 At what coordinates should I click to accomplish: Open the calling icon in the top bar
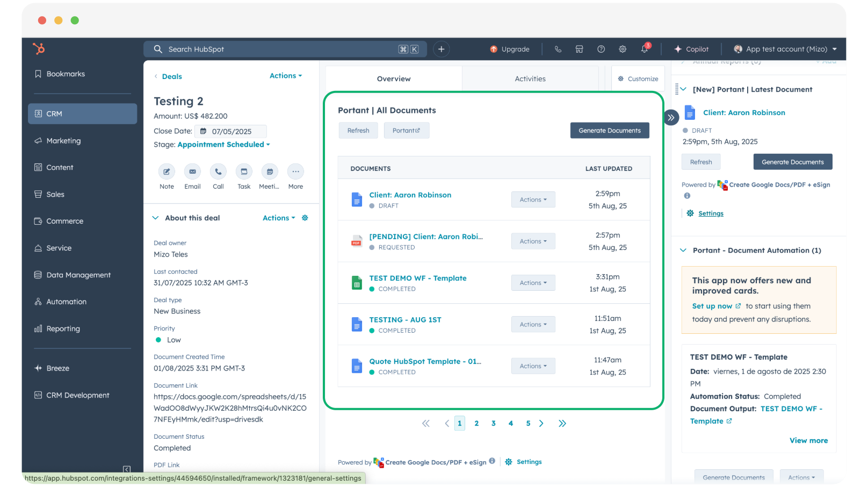(558, 49)
